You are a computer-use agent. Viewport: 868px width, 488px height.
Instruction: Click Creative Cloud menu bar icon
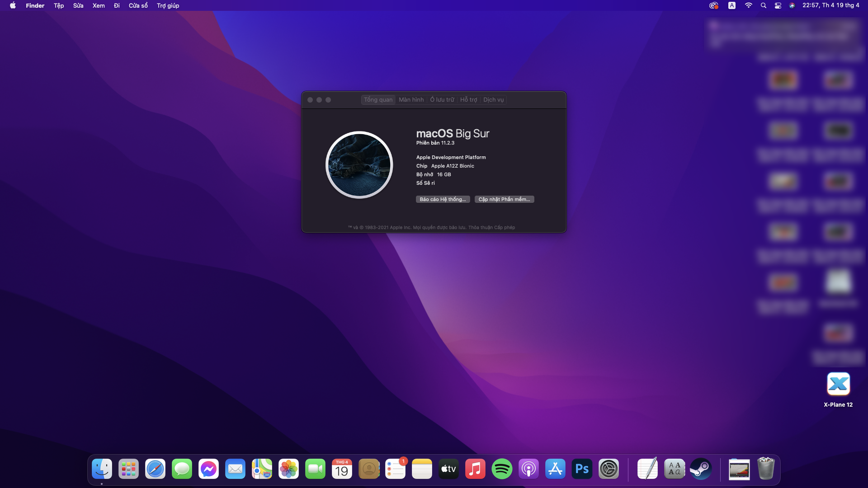point(713,5)
